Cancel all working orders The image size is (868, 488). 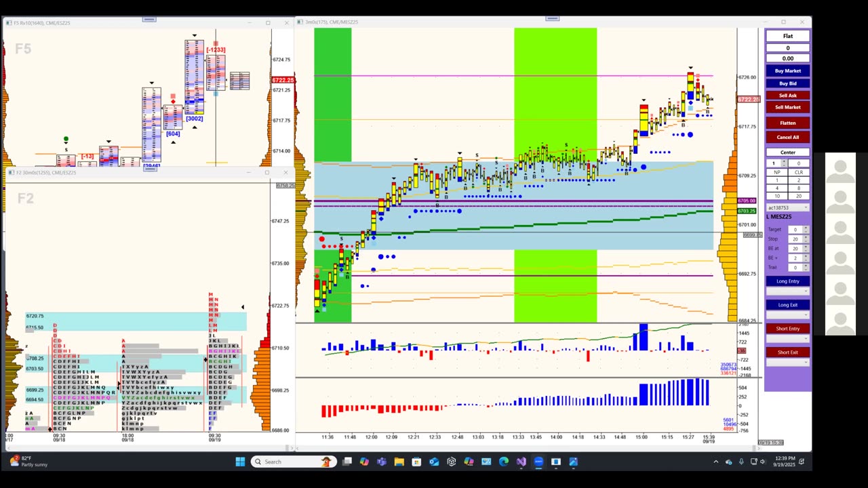[x=787, y=137]
